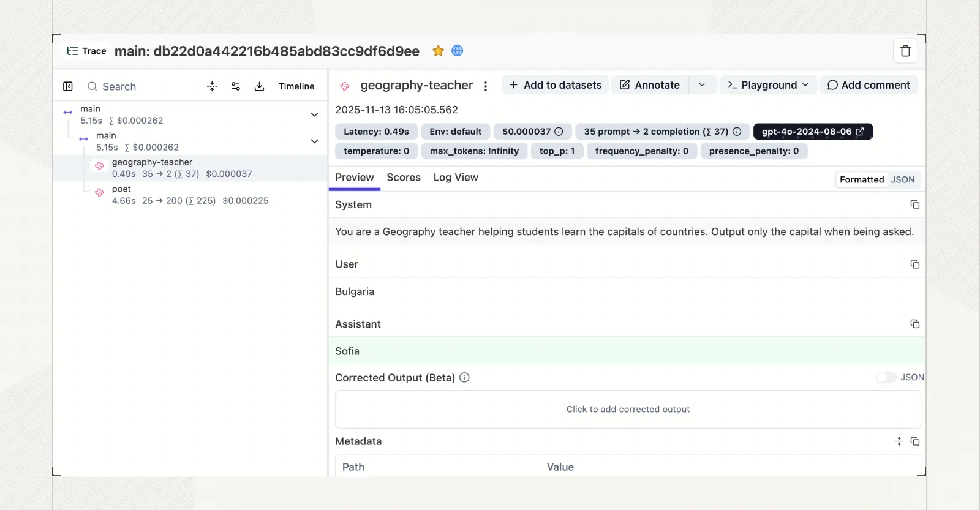Open the Annotate dropdown arrow
The image size is (980, 510).
(x=702, y=85)
